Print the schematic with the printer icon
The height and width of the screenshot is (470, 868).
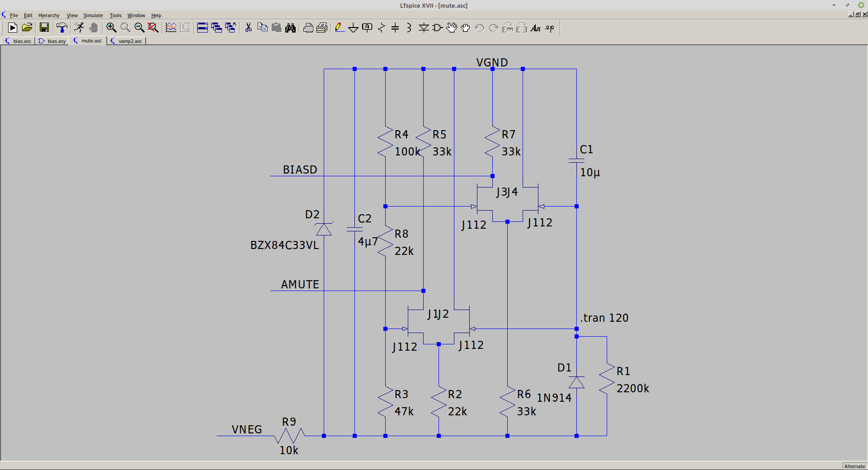tap(322, 28)
